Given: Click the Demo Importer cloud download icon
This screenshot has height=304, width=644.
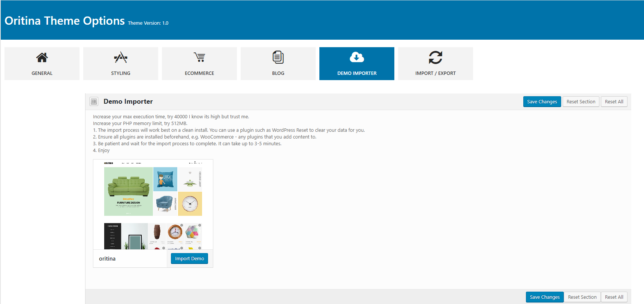Looking at the screenshot, I should [357, 57].
